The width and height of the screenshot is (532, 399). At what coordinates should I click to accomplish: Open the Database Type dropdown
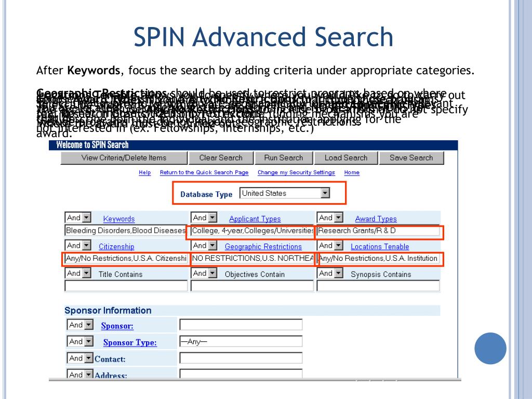[x=285, y=193]
